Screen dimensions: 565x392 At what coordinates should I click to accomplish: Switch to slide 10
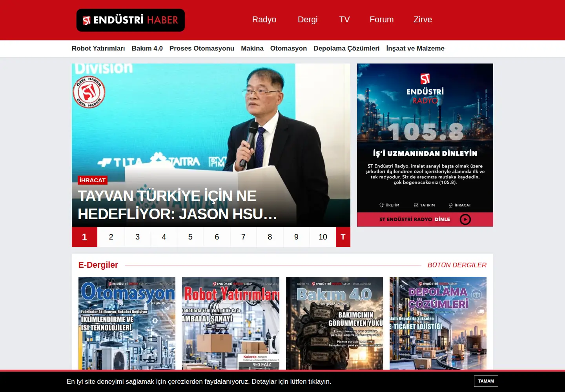coord(323,237)
